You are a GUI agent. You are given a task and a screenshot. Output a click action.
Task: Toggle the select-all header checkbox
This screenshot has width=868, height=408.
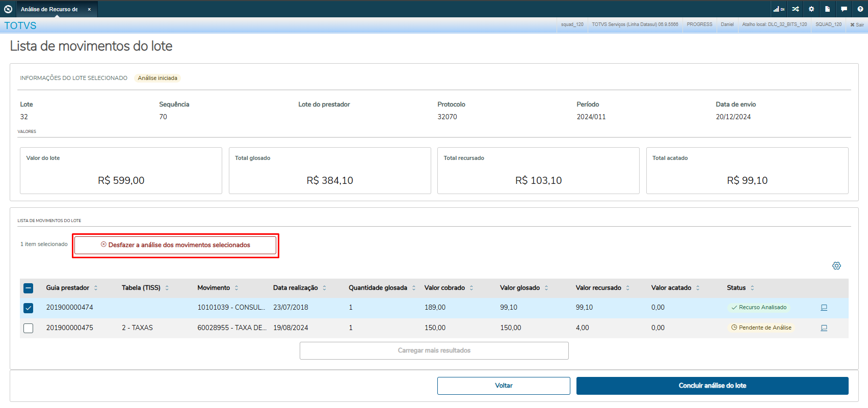[29, 288]
